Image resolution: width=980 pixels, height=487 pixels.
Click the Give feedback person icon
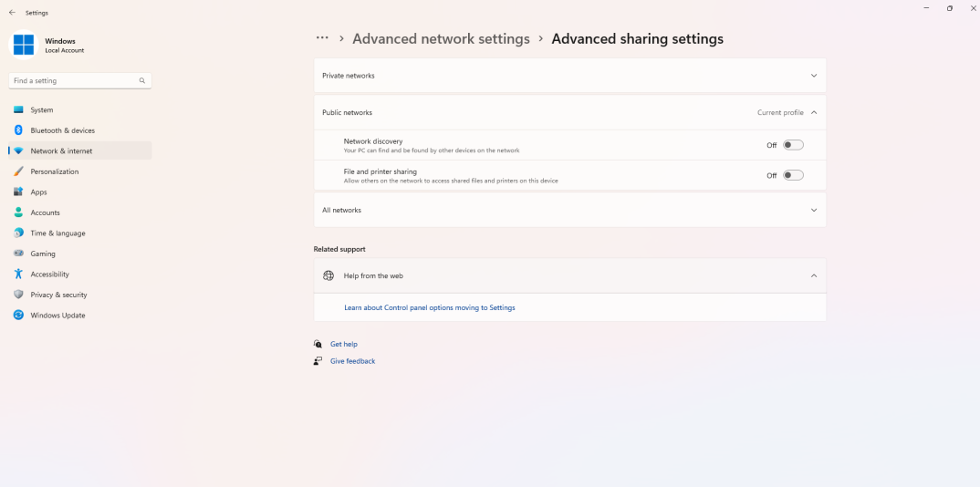(x=318, y=361)
